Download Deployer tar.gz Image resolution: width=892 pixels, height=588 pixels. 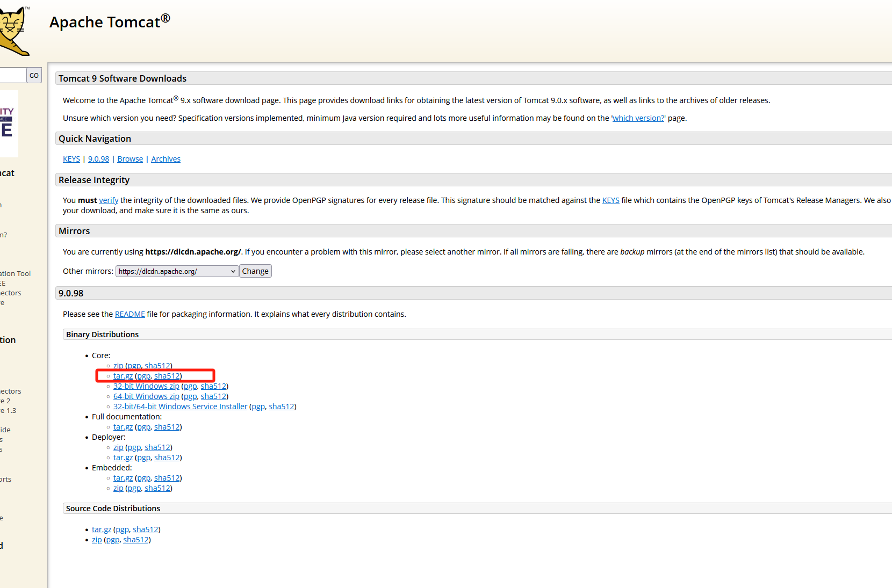[123, 458]
